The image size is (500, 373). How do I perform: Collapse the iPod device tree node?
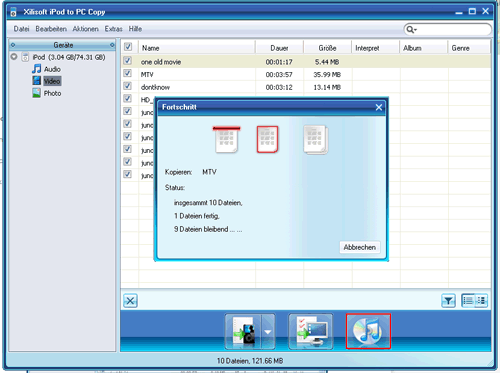(14, 57)
